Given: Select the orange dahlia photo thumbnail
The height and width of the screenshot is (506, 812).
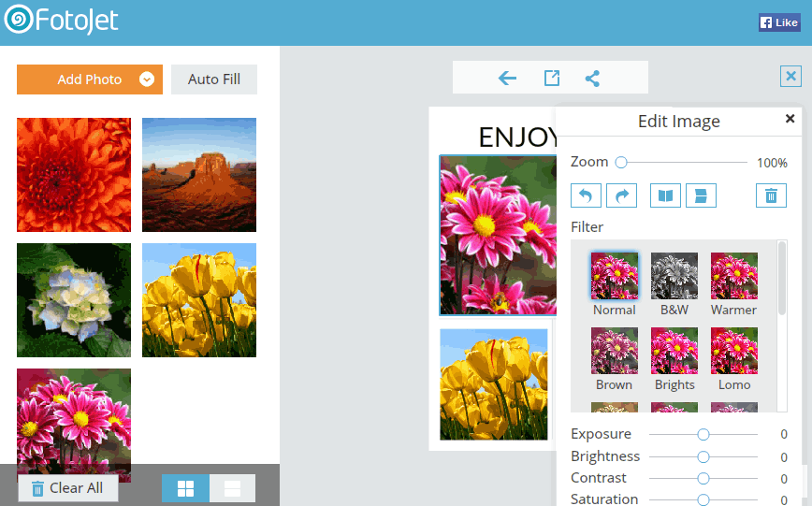Looking at the screenshot, I should [74, 175].
